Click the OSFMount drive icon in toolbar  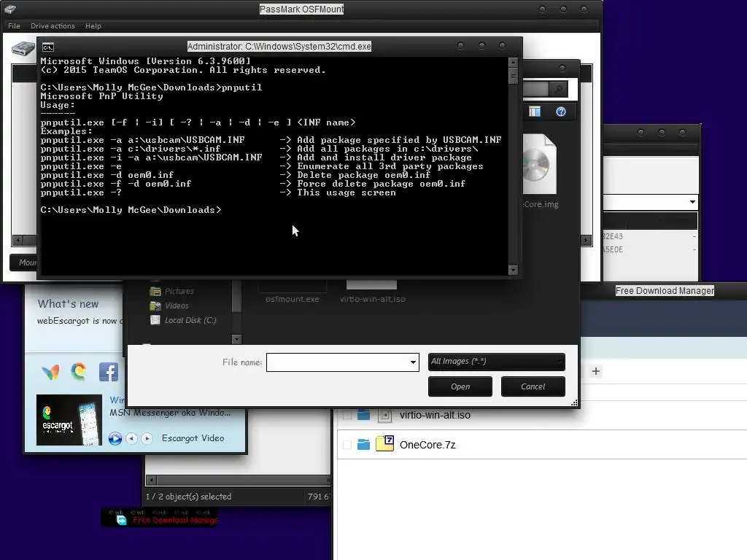pos(23,48)
